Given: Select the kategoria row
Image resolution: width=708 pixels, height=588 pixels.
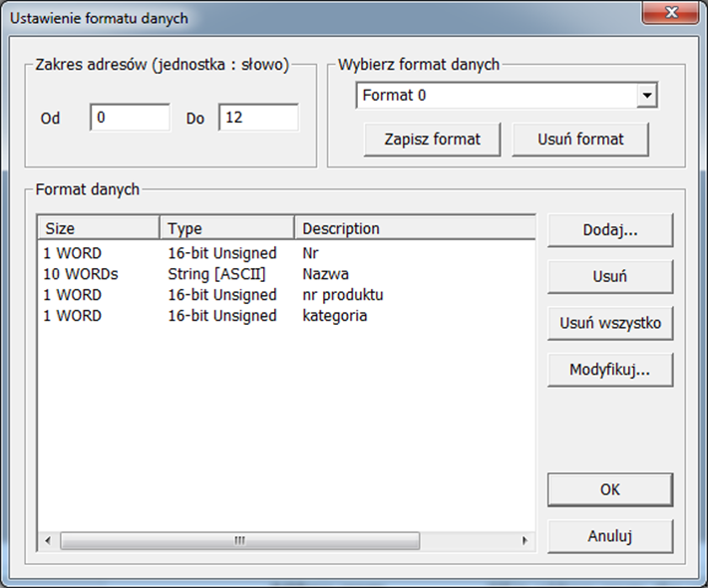Looking at the screenshot, I should click(287, 316).
